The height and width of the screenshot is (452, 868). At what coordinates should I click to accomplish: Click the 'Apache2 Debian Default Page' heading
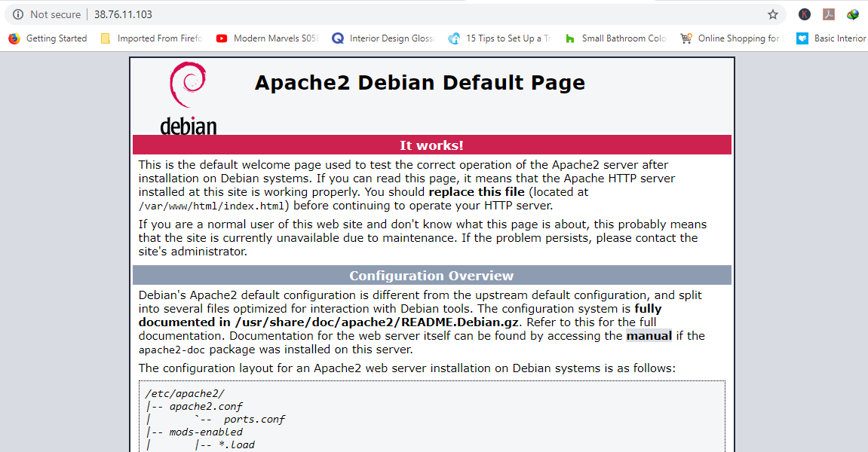point(419,83)
